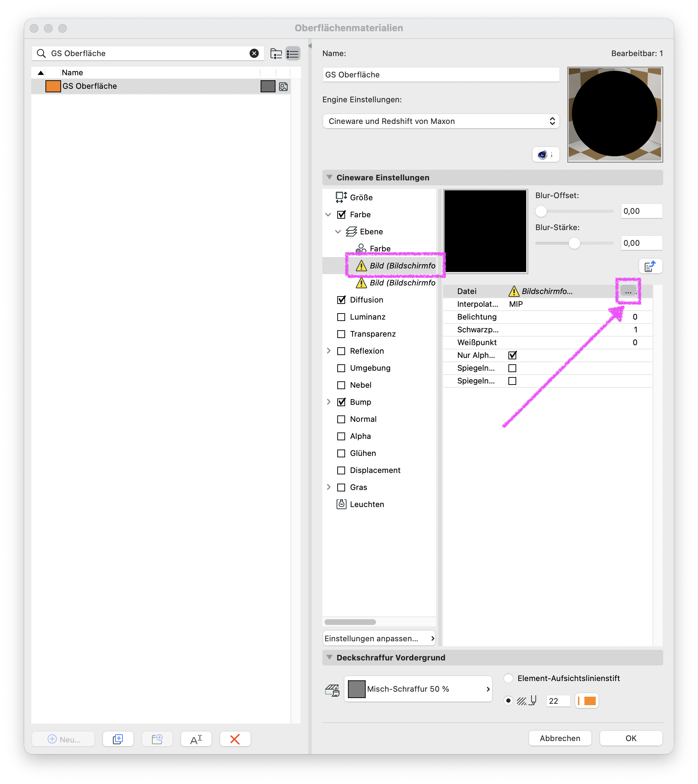Select the Farbe shader under Ebene
Viewport: 698px width, 784px height.
pos(373,249)
